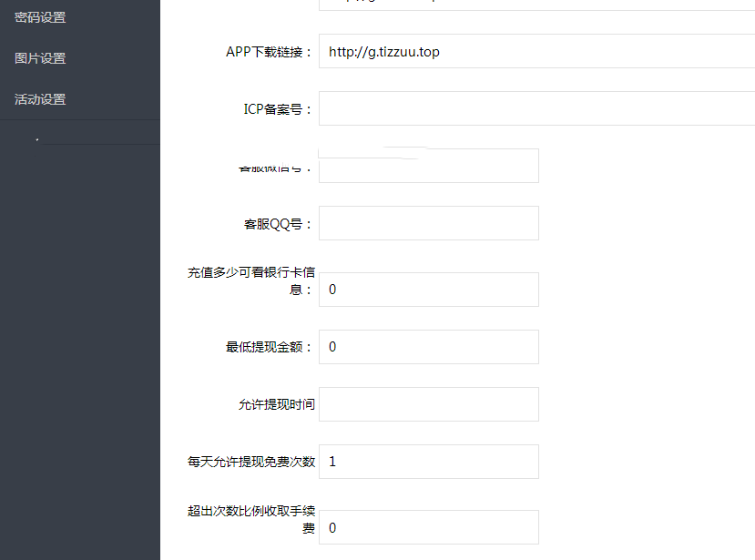Select 图片设置 in the sidebar
Viewport: 755px width, 560px height.
(40, 58)
